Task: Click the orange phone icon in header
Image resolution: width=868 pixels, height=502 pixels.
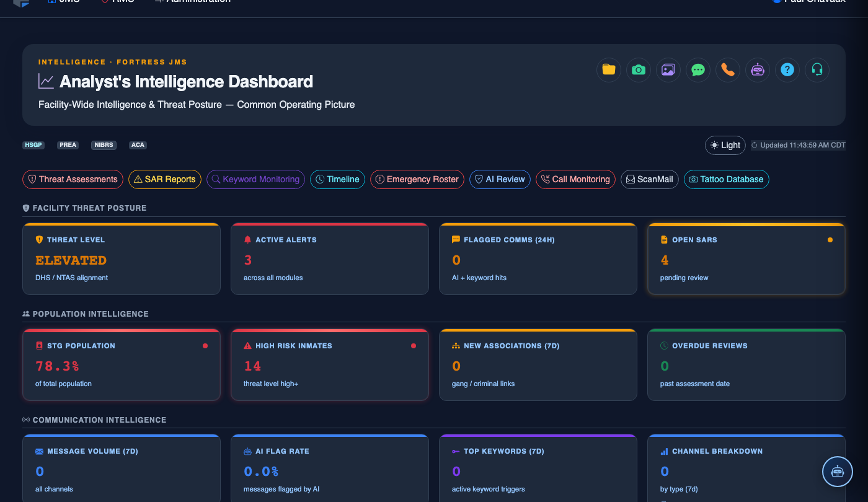Action: (728, 70)
